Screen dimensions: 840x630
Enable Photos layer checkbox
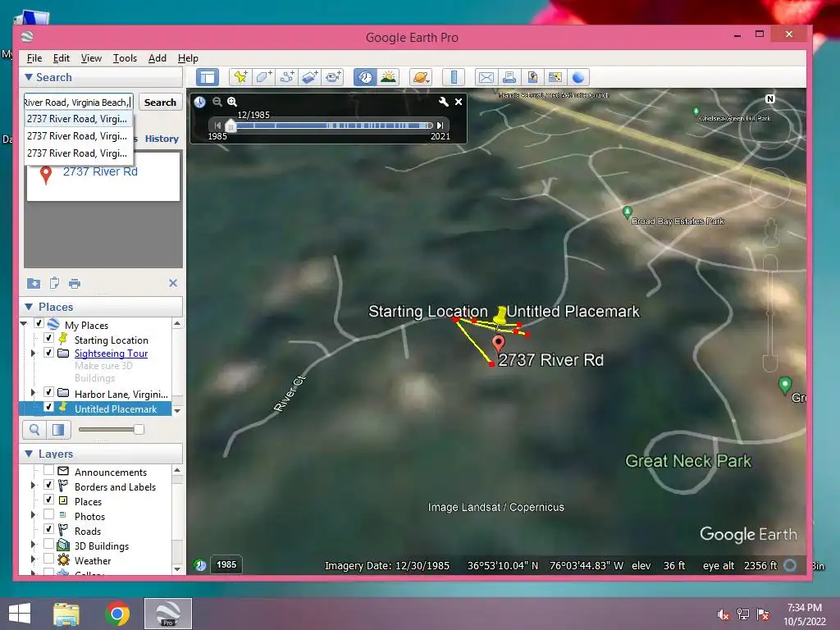point(48,514)
